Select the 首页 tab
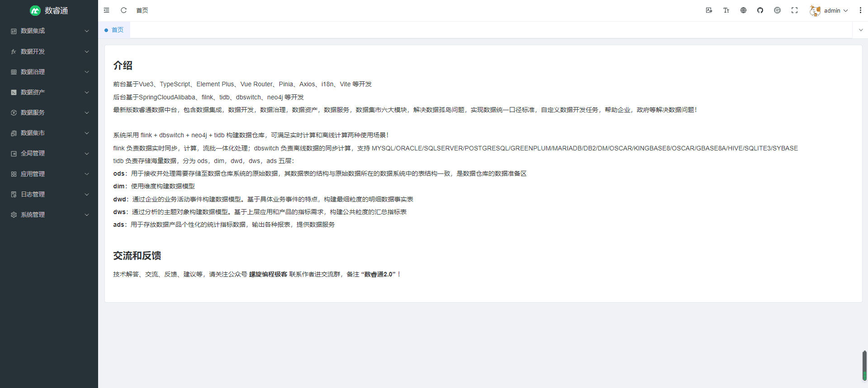The width and height of the screenshot is (868, 388). [x=114, y=30]
